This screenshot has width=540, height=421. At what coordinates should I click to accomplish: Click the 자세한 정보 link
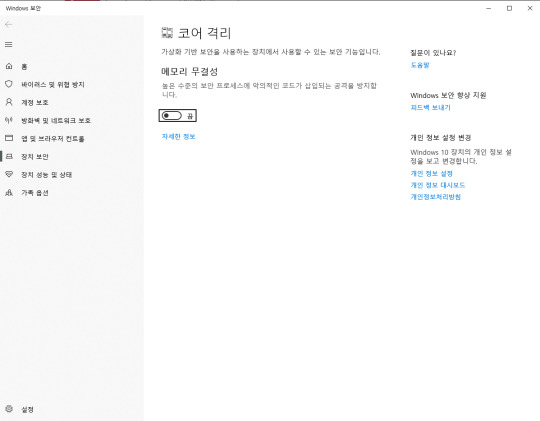click(178, 136)
